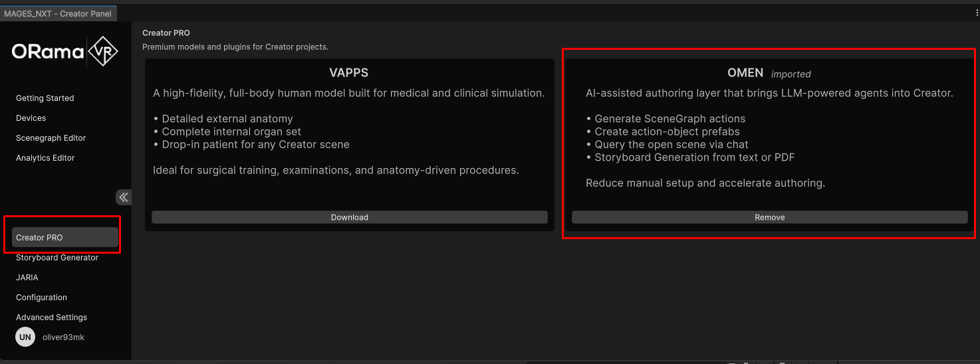Click 'Premium models and plugins' subtitle

click(235, 46)
